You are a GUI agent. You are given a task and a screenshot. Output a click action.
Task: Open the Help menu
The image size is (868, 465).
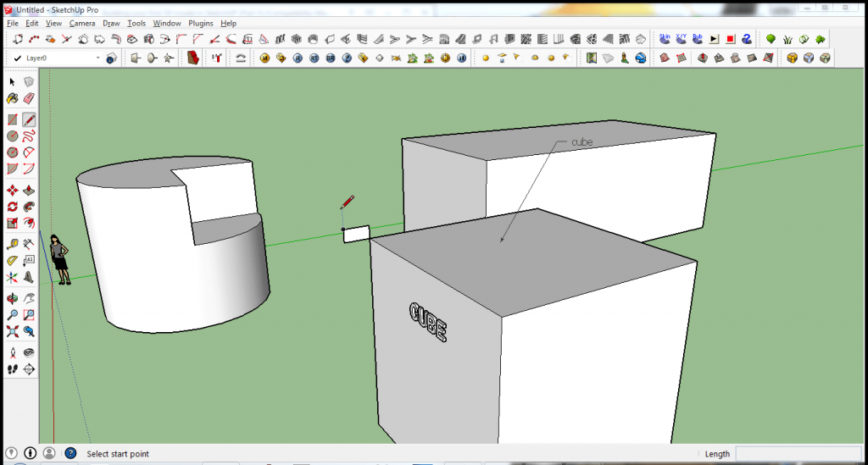click(x=228, y=23)
